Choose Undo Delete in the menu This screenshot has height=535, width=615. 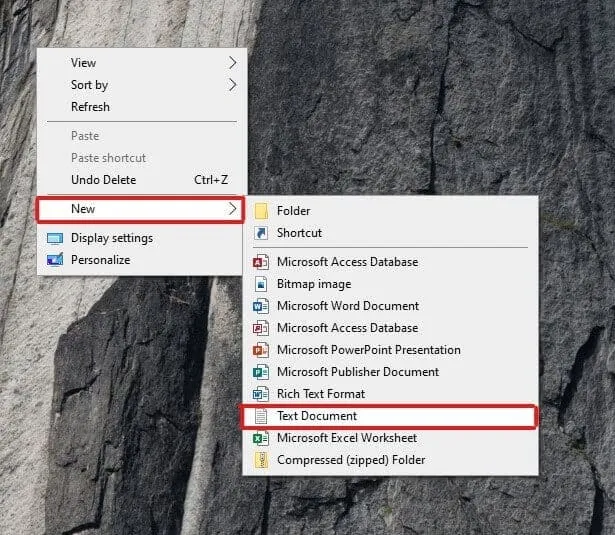point(142,180)
